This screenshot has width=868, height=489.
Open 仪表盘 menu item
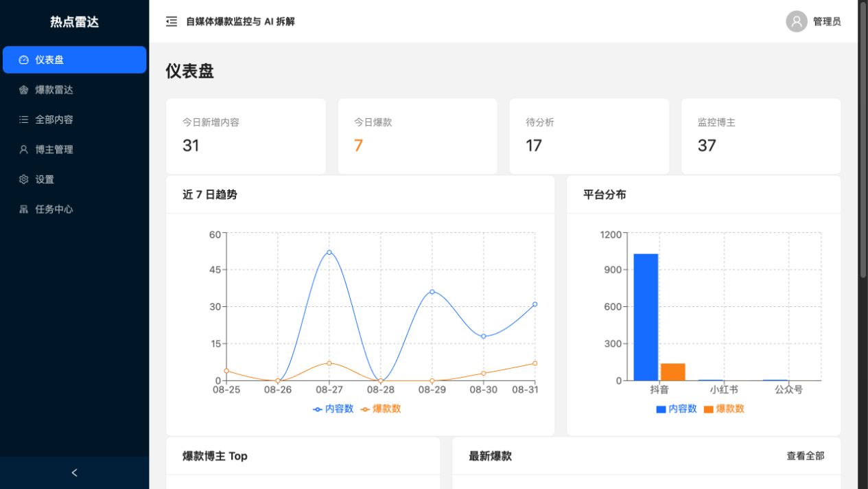pos(75,60)
